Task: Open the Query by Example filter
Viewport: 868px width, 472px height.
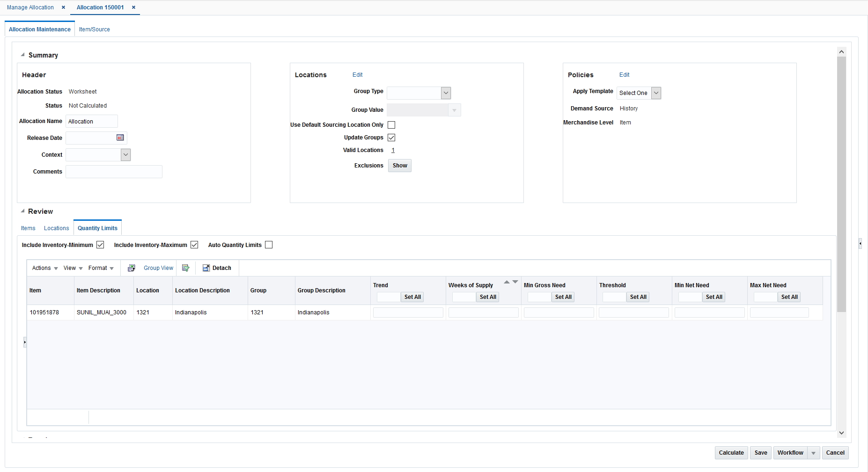Action: (x=186, y=268)
